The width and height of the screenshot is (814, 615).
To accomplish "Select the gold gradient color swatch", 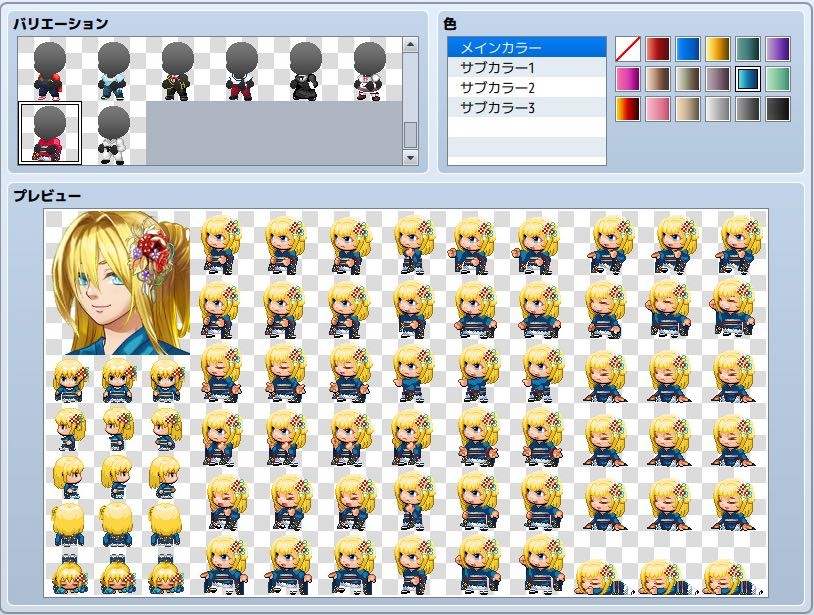I will pyautogui.click(x=720, y=46).
